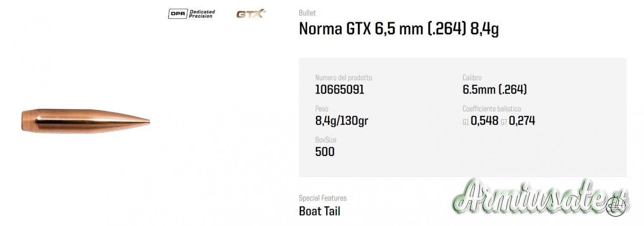The width and height of the screenshot is (644, 226).
Task: Click the "Coefficiente balistico" label
Action: (x=492, y=109)
